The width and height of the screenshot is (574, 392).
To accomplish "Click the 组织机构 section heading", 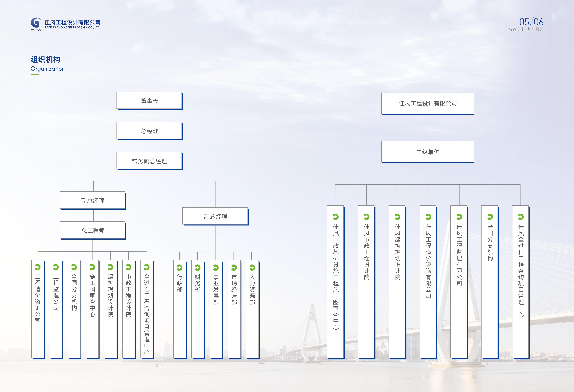I will (45, 60).
